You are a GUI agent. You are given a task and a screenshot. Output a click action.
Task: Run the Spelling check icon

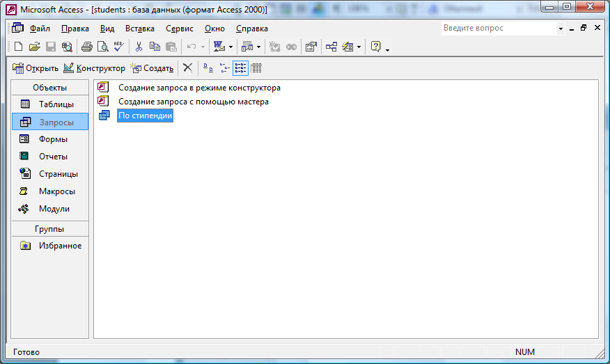point(118,47)
